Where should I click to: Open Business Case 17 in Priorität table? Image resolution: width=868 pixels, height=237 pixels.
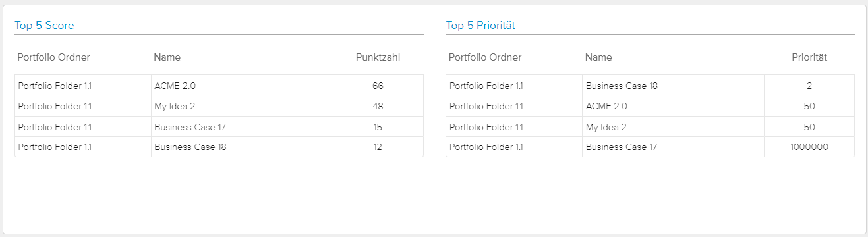pos(622,147)
